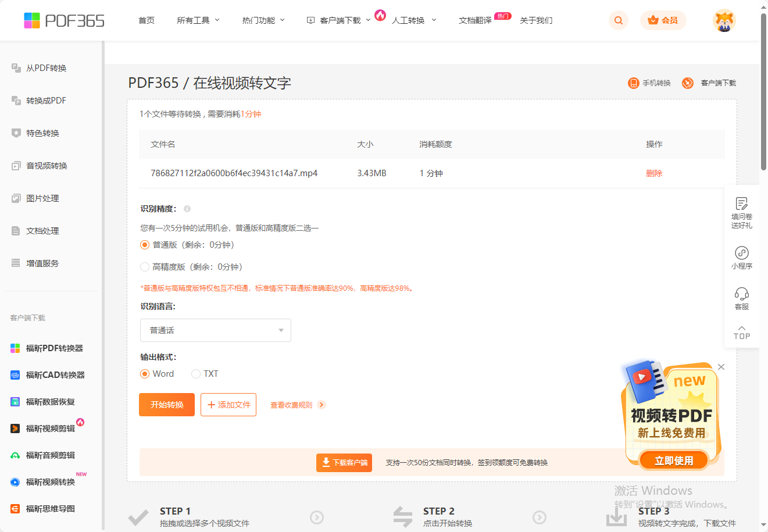Click the 手机转换 phone icon
This screenshot has height=532, width=768.
coord(633,83)
